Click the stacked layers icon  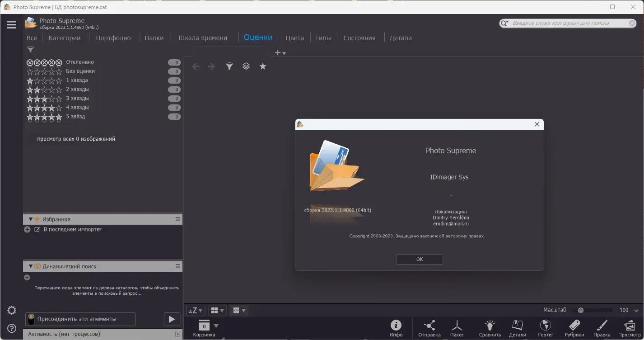pyautogui.click(x=246, y=66)
